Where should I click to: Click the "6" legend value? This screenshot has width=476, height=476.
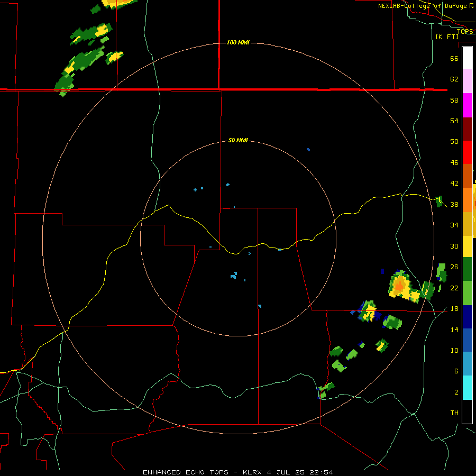pyautogui.click(x=456, y=371)
